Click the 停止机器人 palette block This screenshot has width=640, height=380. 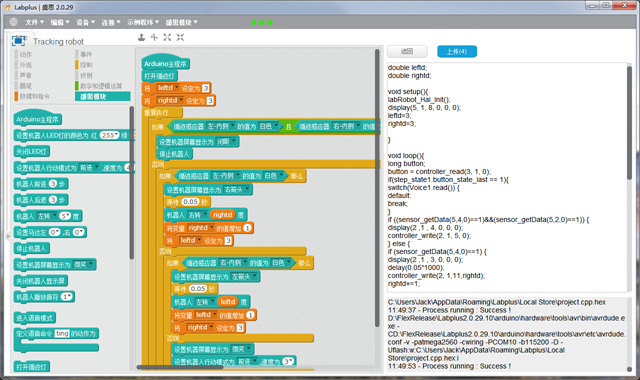point(31,248)
